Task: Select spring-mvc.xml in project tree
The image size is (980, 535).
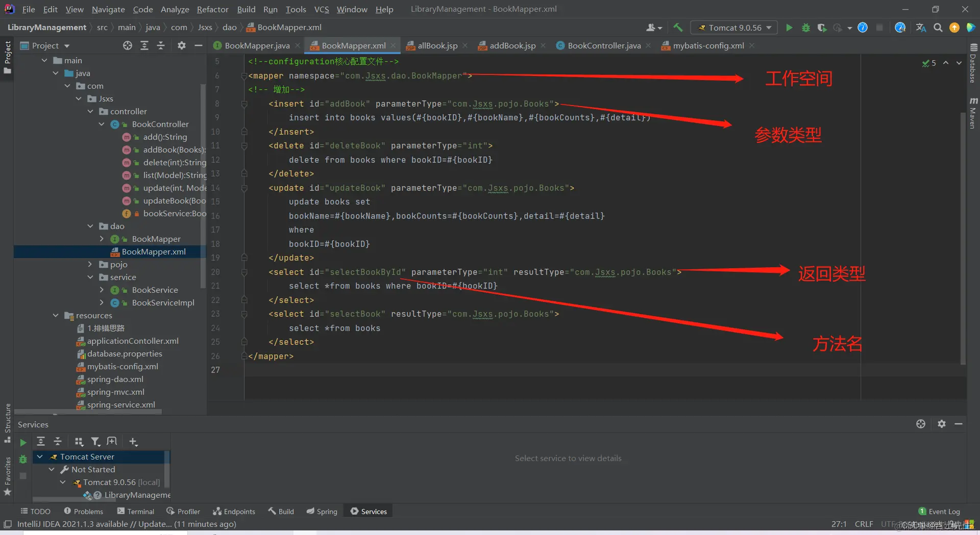Action: [115, 392]
